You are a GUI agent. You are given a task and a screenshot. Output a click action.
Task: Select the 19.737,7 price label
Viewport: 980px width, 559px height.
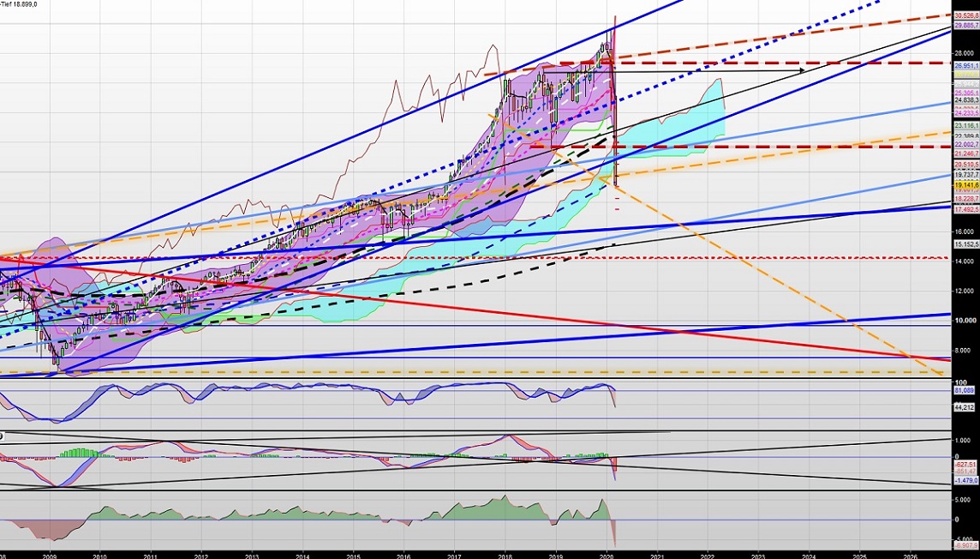click(965, 175)
